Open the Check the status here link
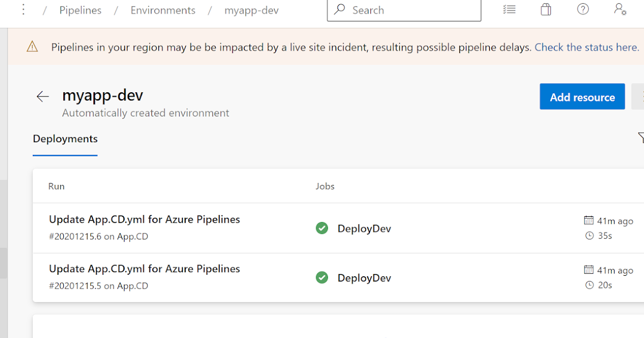This screenshot has width=644, height=338. (586, 47)
